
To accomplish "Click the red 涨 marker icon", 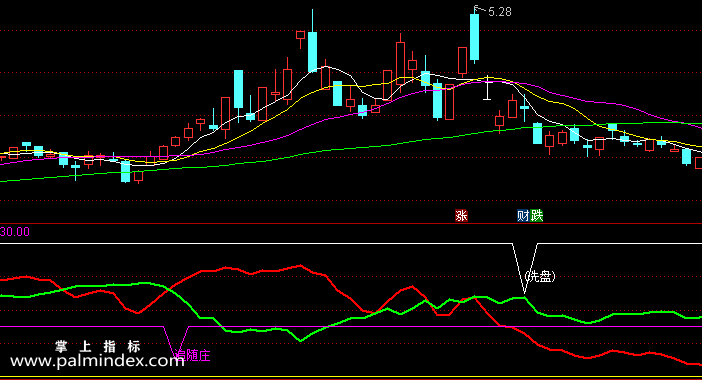I will [461, 216].
